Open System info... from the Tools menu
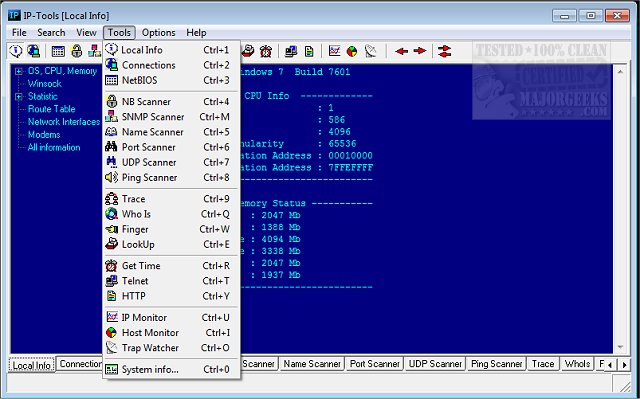The image size is (640, 399). pyautogui.click(x=171, y=369)
